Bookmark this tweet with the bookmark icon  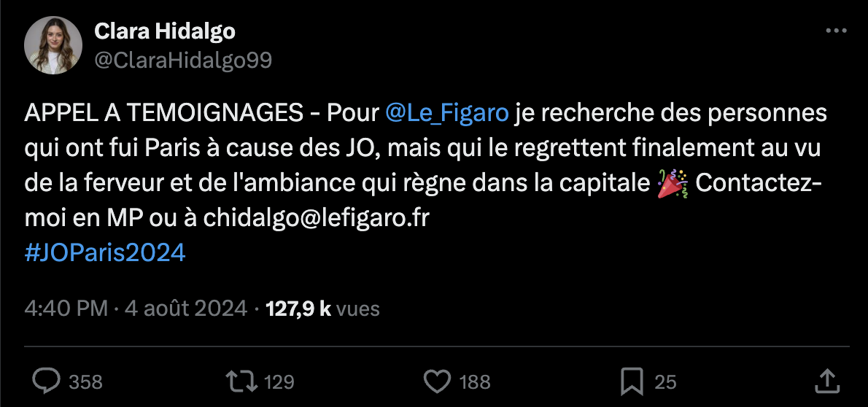(x=632, y=381)
